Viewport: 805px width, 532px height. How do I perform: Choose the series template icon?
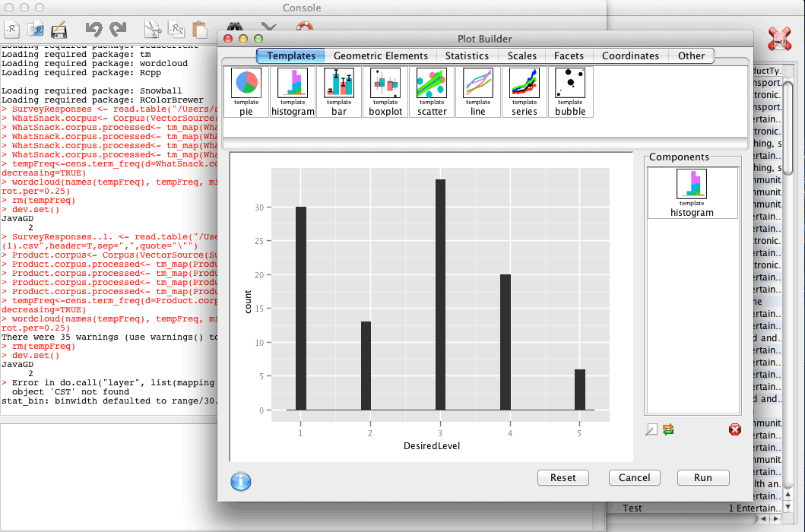(x=524, y=91)
